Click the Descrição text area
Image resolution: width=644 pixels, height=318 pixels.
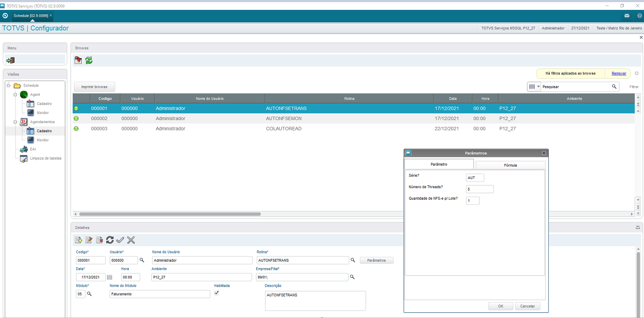[315, 301]
